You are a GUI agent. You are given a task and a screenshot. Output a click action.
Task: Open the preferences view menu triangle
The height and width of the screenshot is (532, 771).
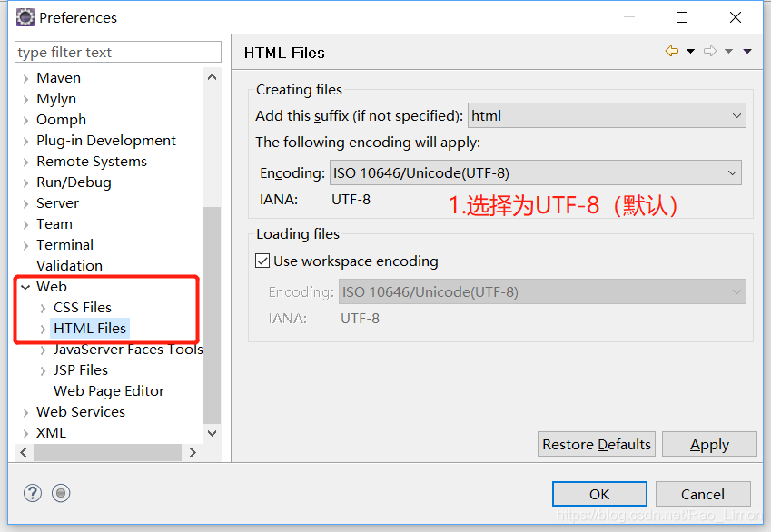tap(747, 51)
